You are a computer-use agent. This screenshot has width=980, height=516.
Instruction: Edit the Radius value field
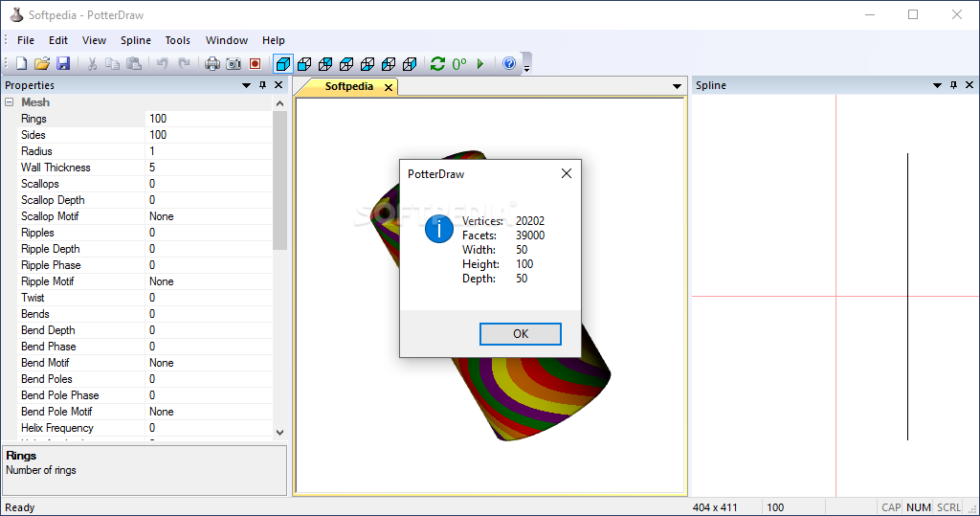[209, 150]
